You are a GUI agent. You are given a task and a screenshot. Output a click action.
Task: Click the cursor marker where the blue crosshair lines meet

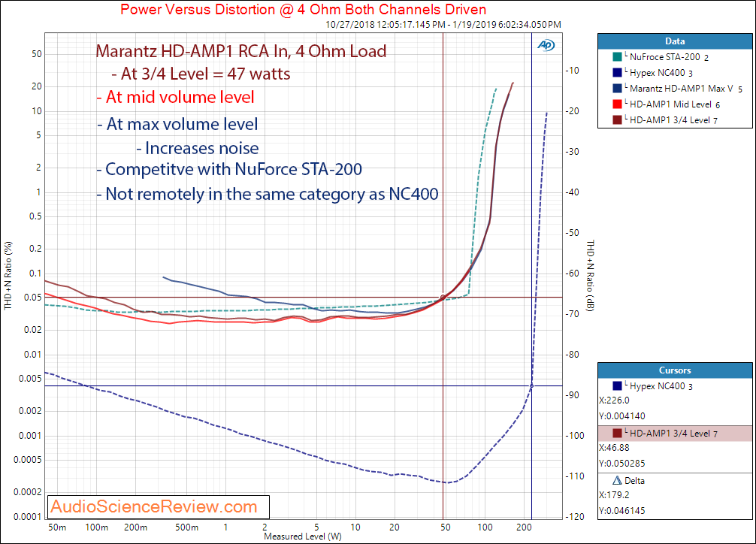click(x=532, y=385)
